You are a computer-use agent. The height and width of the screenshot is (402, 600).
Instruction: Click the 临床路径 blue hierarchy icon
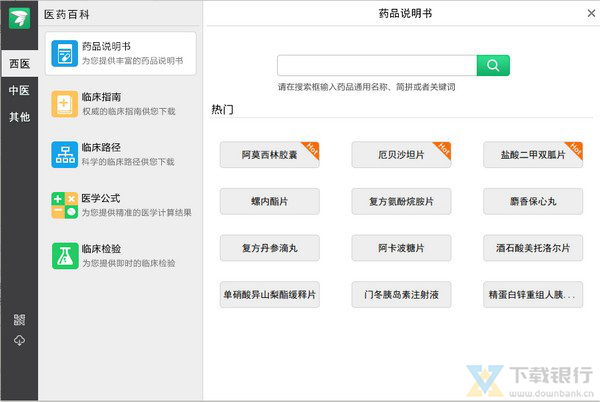coord(64,155)
